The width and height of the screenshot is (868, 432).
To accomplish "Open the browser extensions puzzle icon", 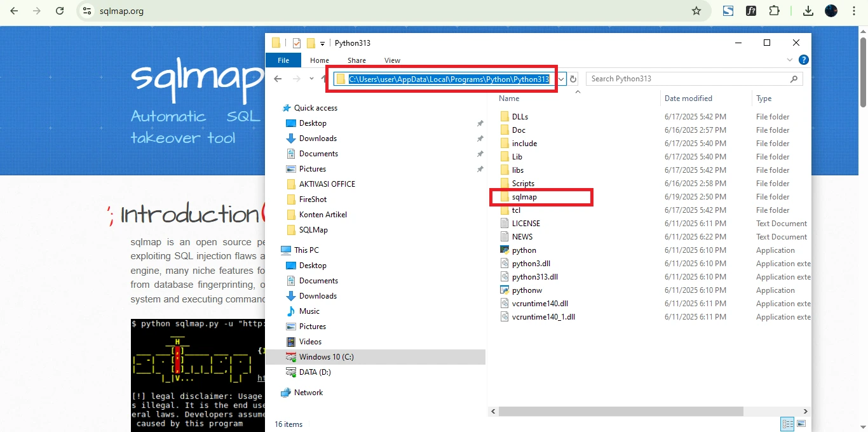I will [x=774, y=11].
